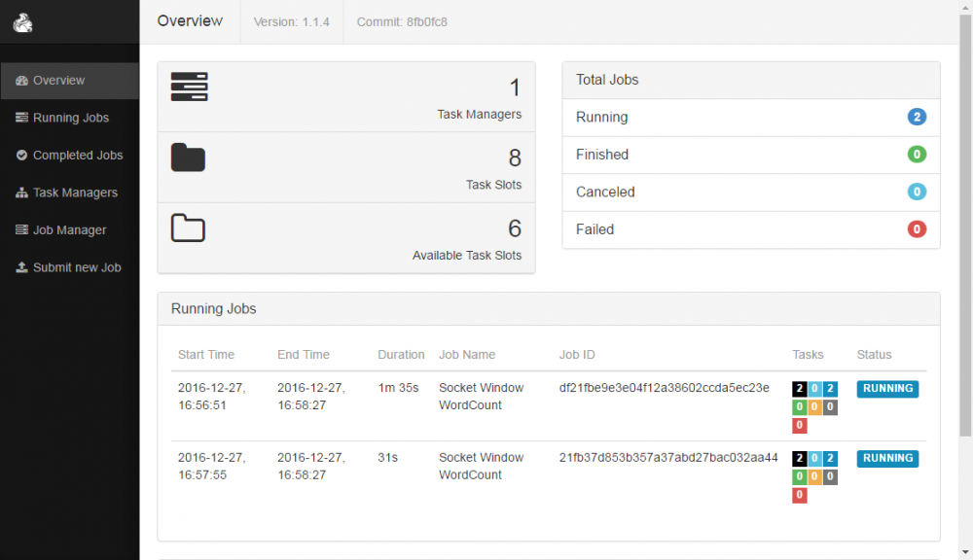Open the Running Jobs sidebar entry
The height and width of the screenshot is (560, 973).
tap(70, 118)
